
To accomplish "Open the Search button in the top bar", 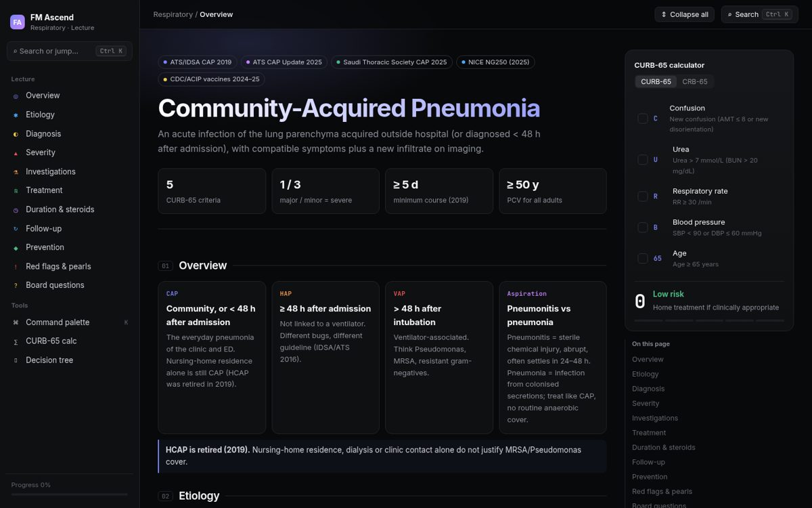I will click(760, 14).
